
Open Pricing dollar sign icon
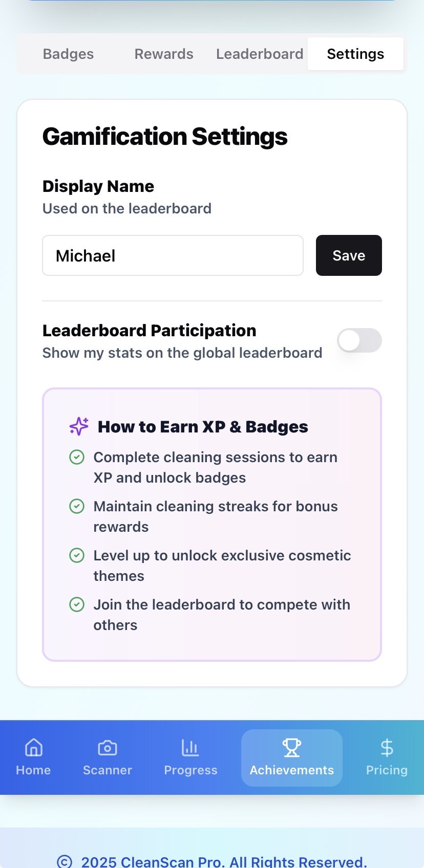pos(387,748)
